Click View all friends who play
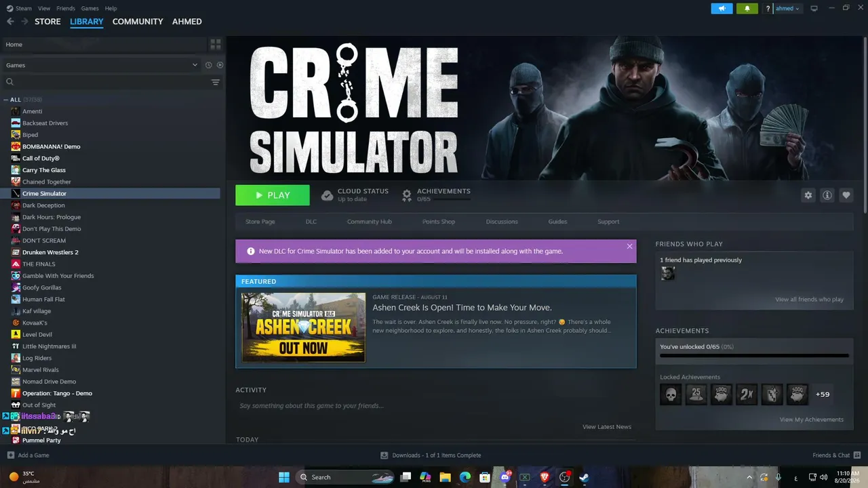The image size is (868, 488). coord(810,300)
